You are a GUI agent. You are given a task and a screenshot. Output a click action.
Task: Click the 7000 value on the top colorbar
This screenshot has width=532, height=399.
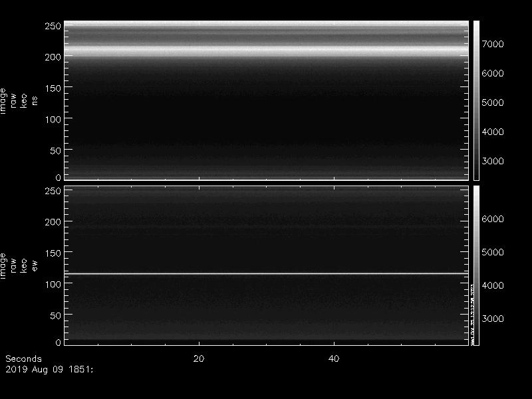pyautogui.click(x=493, y=44)
